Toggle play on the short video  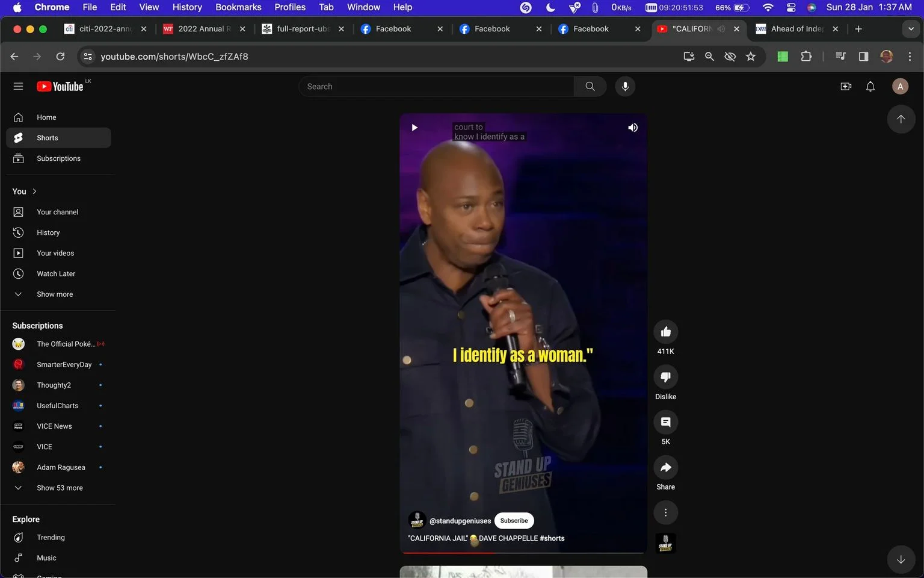tap(414, 128)
